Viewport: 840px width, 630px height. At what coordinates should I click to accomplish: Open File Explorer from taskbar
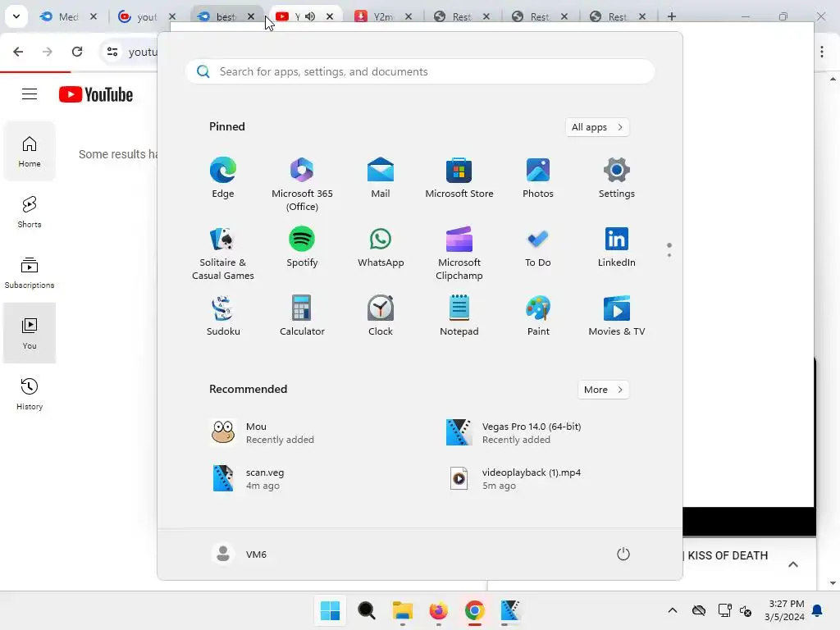402,610
